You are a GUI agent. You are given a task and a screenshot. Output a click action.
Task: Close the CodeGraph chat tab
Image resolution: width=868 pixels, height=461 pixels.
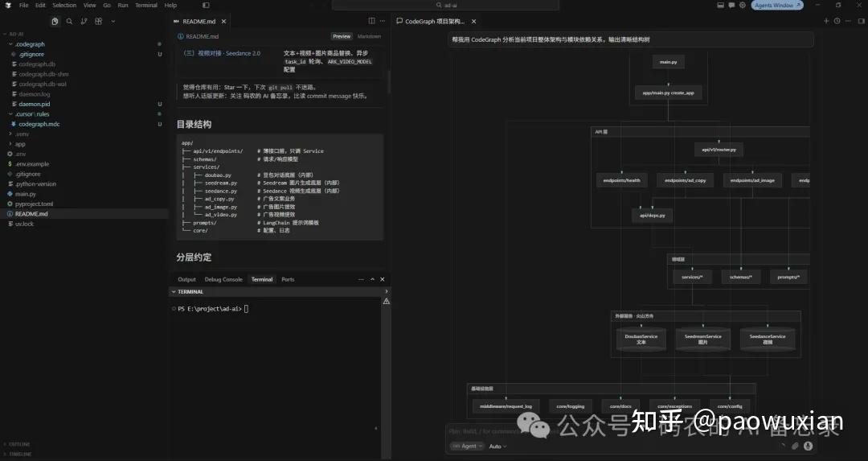[473, 21]
